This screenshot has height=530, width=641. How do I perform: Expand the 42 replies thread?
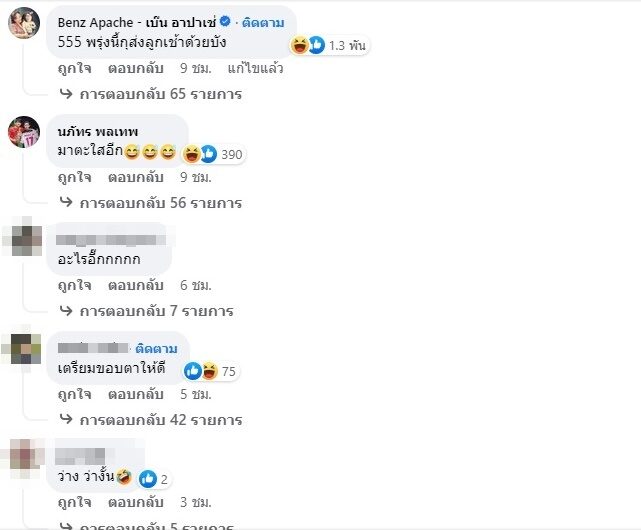pyautogui.click(x=150, y=420)
